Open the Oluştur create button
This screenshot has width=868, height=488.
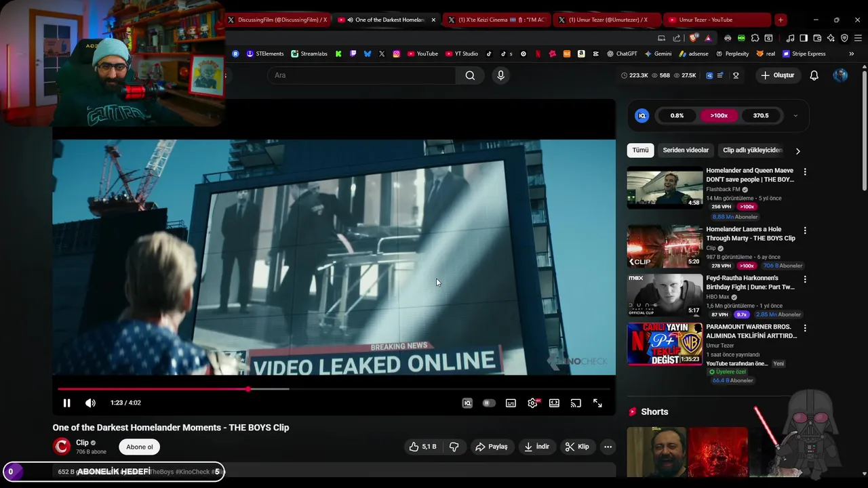click(x=777, y=75)
